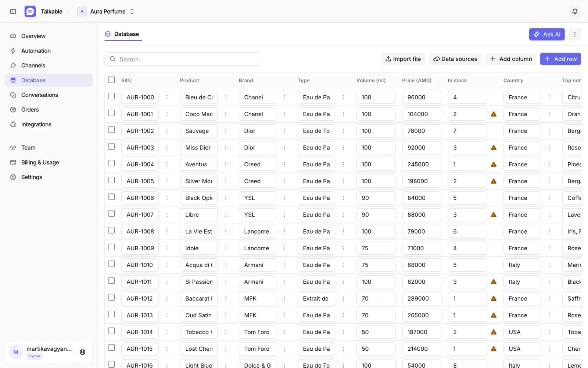The width and height of the screenshot is (588, 368).
Task: Open the three-dot menu next to AUR-1000 SKU
Action: (x=167, y=98)
